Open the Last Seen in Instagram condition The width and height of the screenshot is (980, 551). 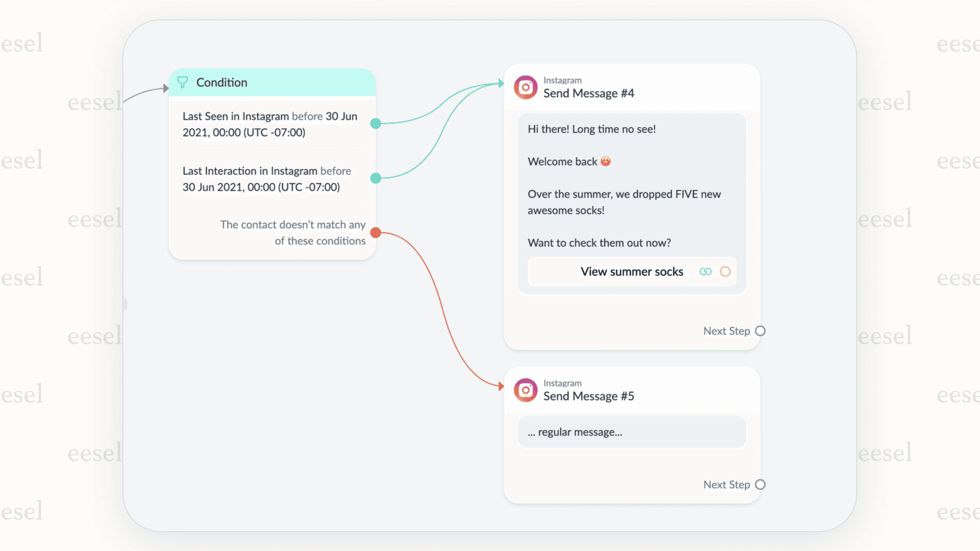tap(269, 124)
